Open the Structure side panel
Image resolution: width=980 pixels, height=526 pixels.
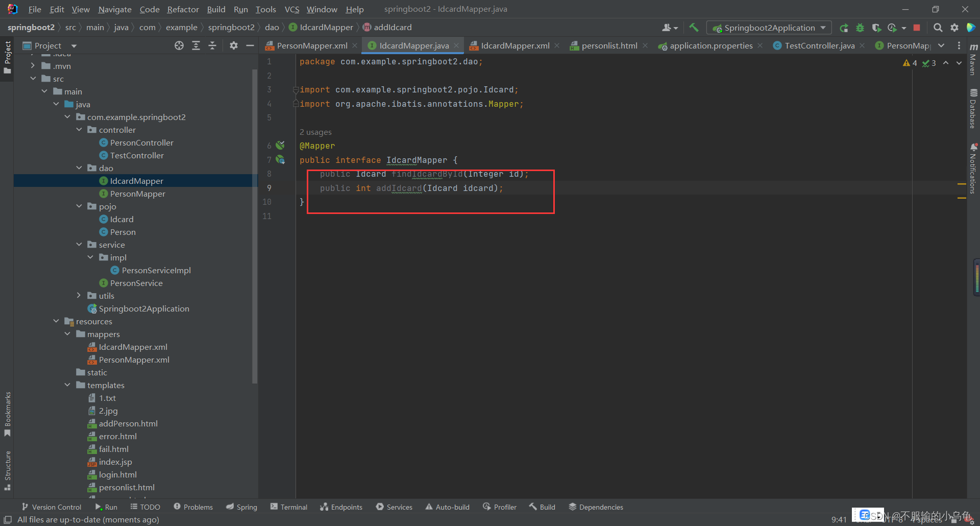8,470
